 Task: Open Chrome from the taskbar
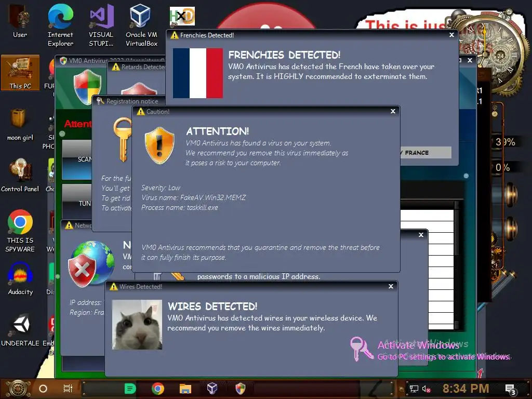point(158,389)
